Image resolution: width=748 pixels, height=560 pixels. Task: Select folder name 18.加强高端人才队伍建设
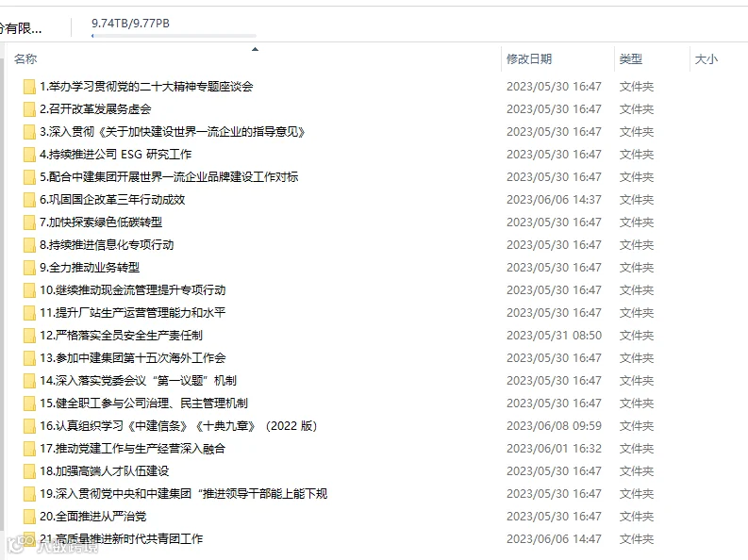tap(105, 471)
